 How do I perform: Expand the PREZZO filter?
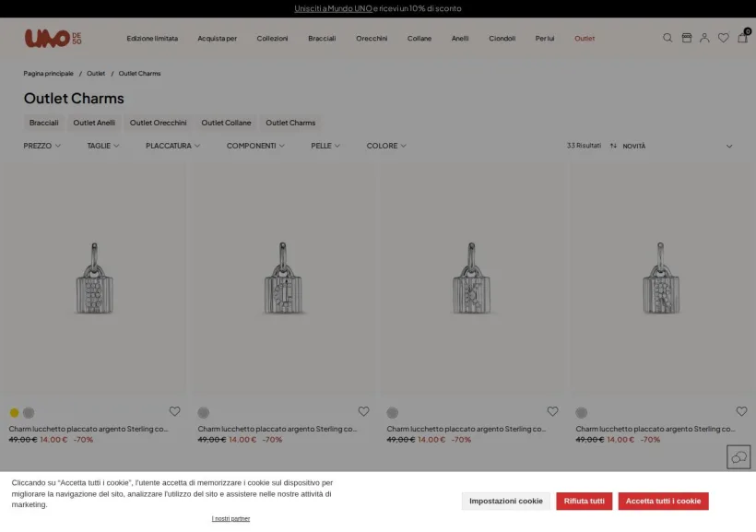click(41, 146)
